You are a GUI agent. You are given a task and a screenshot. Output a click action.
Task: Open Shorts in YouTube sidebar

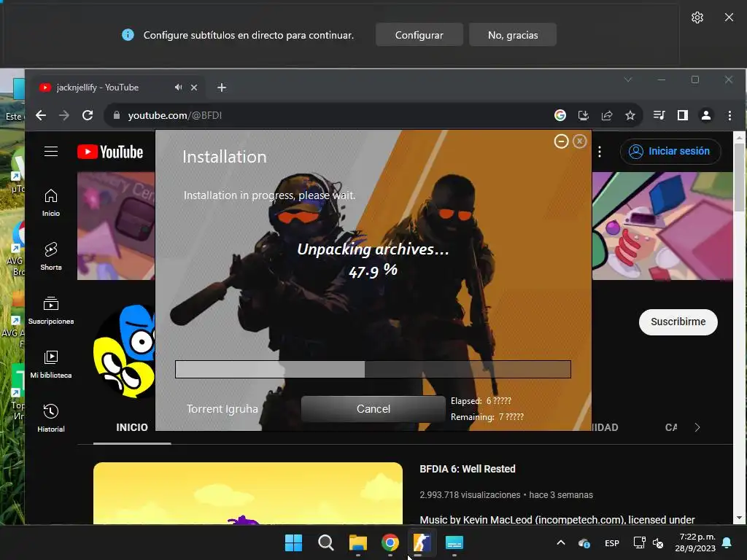click(x=51, y=257)
